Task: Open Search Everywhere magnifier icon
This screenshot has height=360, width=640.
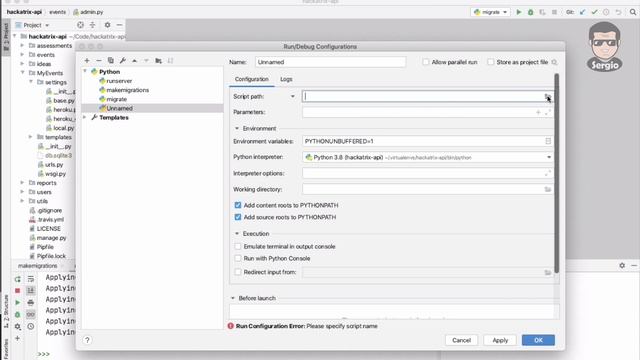Action: (633, 12)
